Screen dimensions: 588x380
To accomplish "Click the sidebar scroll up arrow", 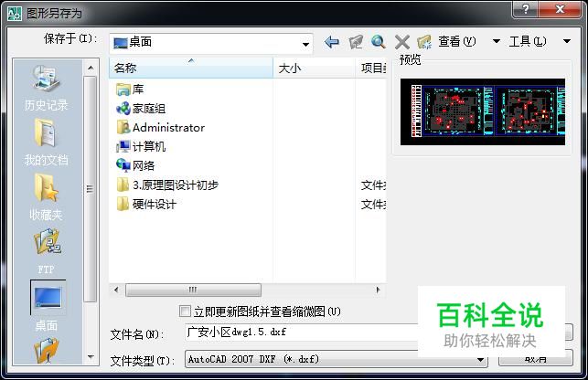I will (91, 68).
